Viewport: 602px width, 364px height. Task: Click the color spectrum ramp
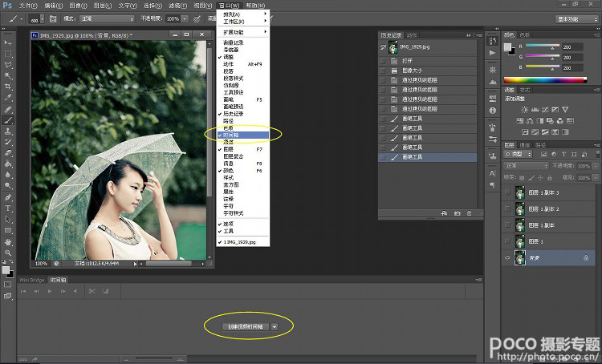[545, 80]
